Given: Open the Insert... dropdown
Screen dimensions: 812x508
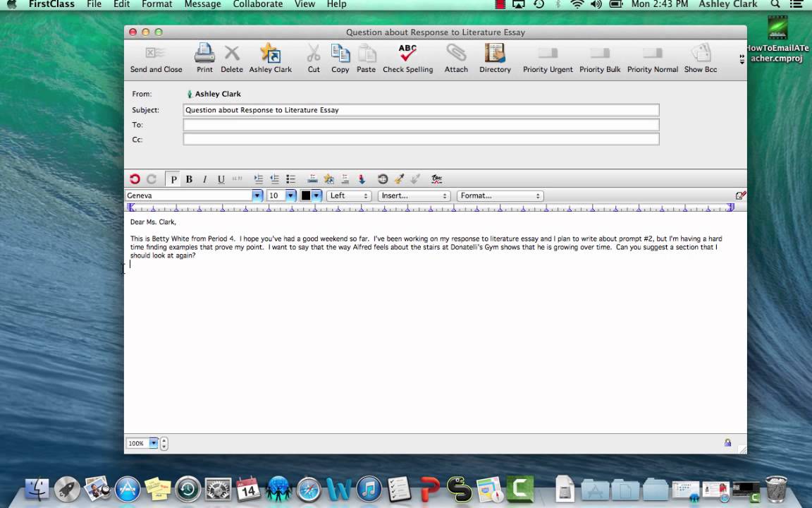Looking at the screenshot, I should [414, 195].
